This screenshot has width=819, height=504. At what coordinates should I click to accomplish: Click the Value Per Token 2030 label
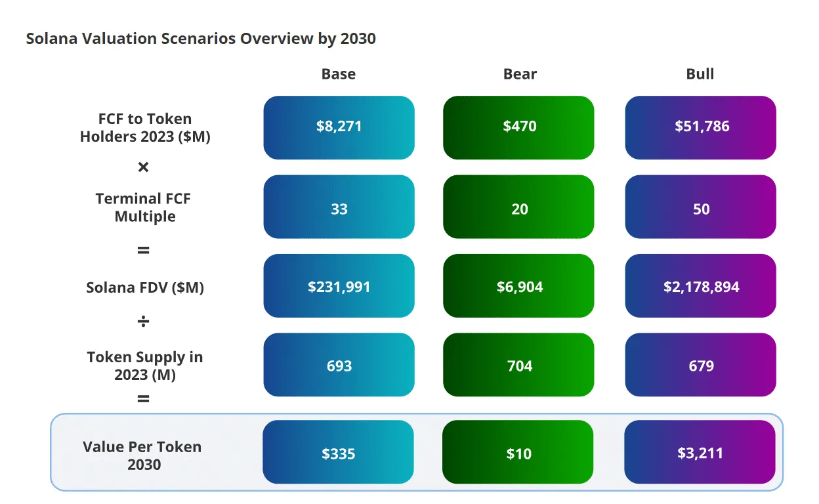point(142,455)
